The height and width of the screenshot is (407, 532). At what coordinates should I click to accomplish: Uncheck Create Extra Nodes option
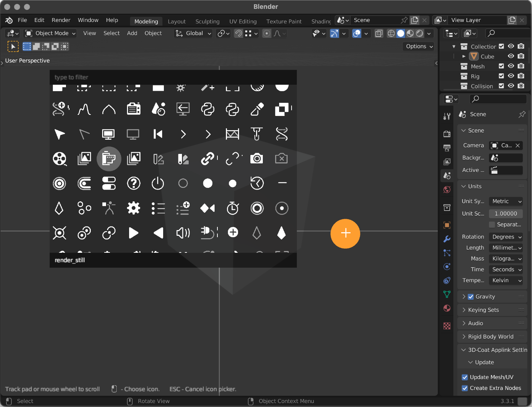tap(465, 388)
